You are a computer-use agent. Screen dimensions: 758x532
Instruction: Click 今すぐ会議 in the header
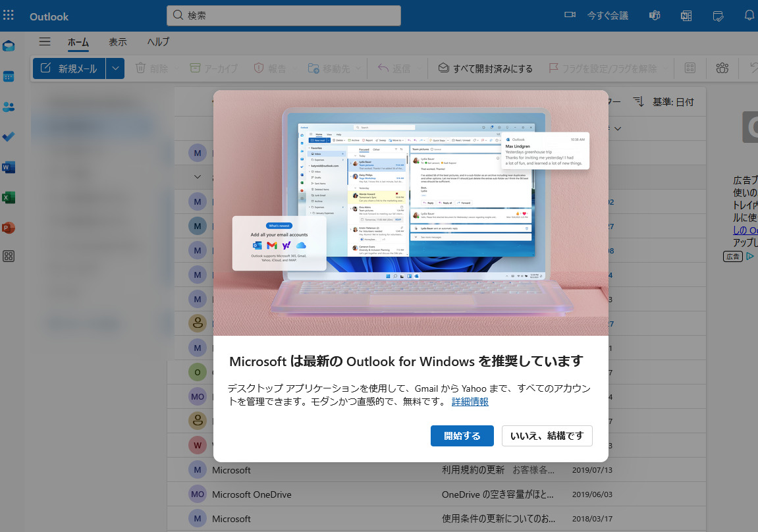coord(607,15)
